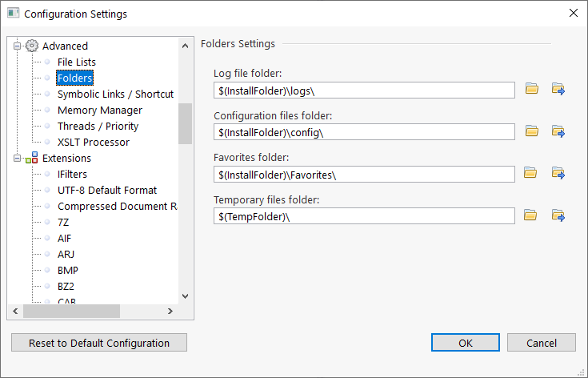The image size is (588, 378).
Task: Select the Memory Manager settings item
Action: (100, 111)
